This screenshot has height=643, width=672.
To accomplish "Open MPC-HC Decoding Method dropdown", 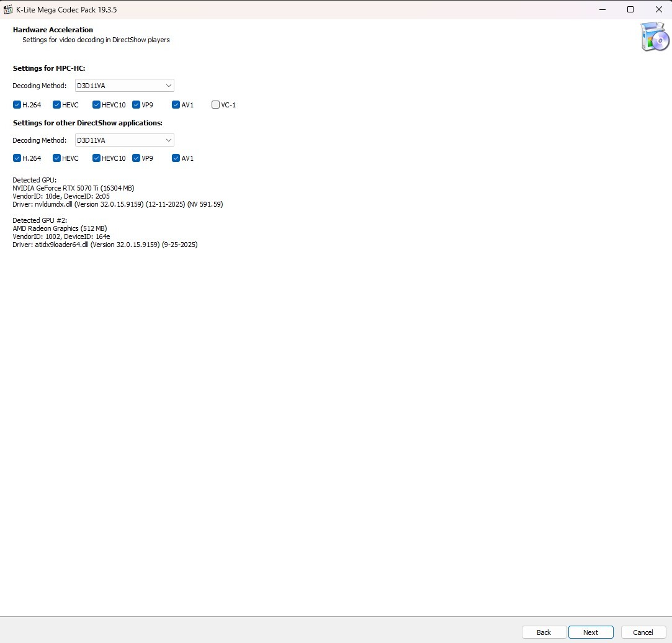I will (x=124, y=86).
